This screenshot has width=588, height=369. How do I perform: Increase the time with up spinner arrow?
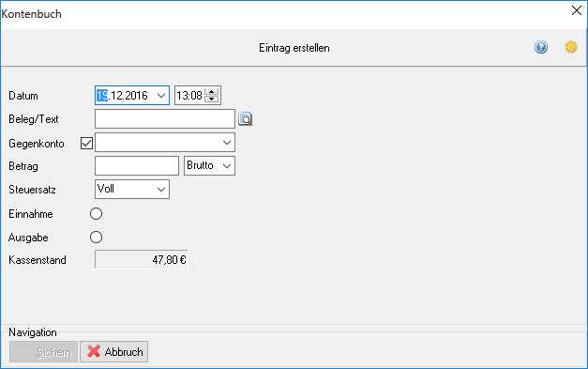click(x=212, y=92)
